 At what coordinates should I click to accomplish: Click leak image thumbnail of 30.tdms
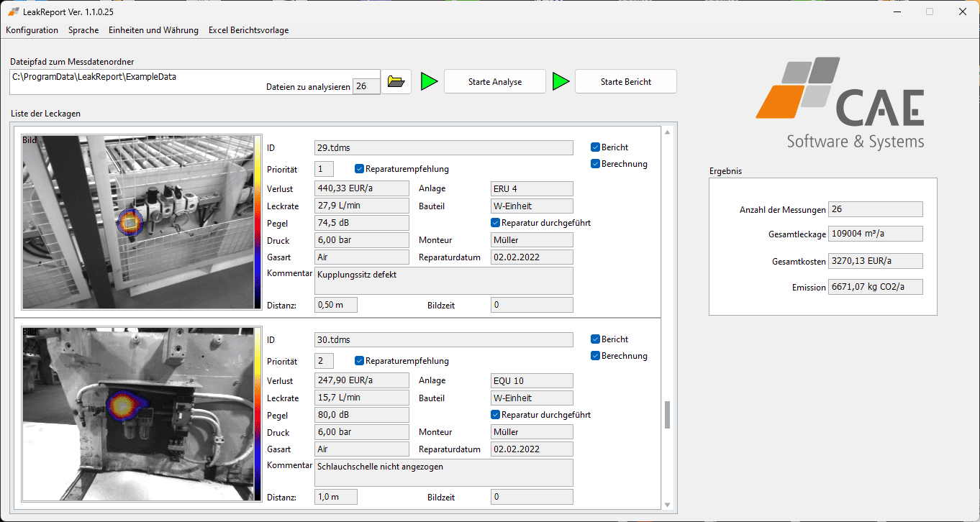[137, 414]
